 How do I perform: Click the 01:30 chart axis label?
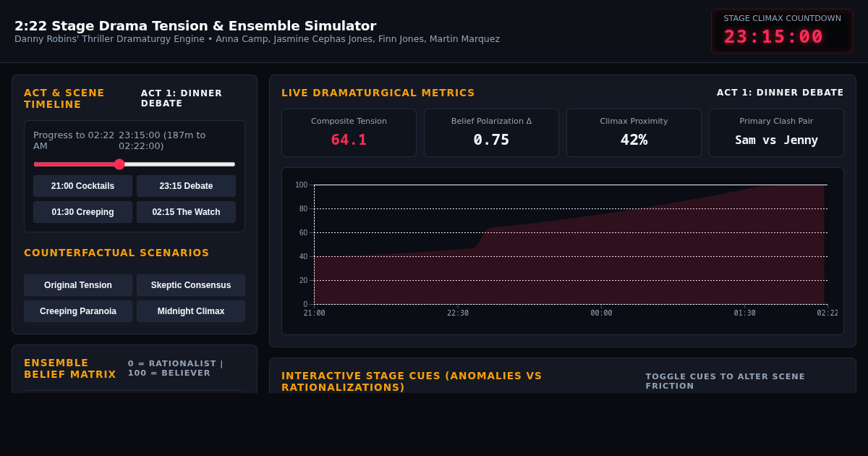[x=745, y=313]
